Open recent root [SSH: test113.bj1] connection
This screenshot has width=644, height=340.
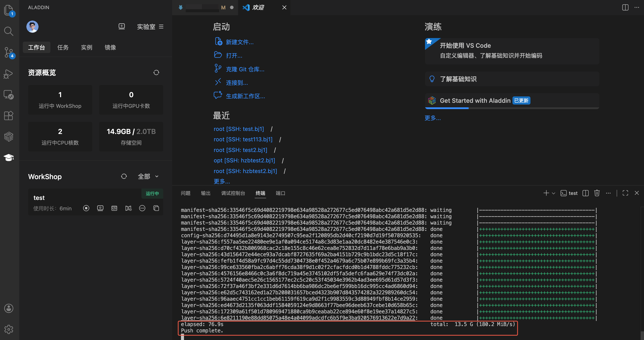coord(243,139)
